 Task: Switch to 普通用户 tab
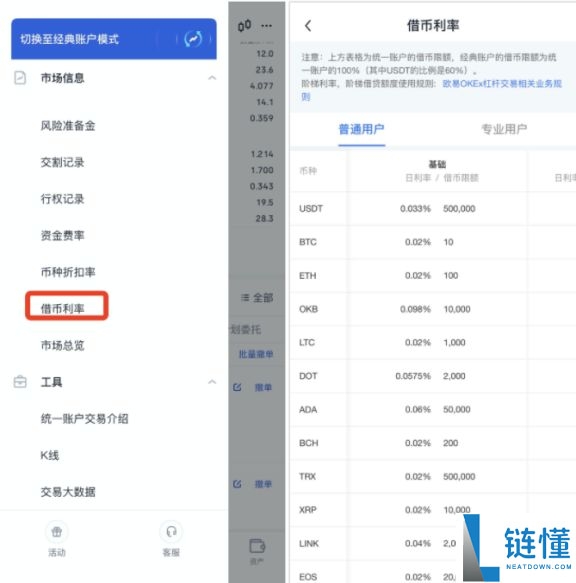pos(361,129)
